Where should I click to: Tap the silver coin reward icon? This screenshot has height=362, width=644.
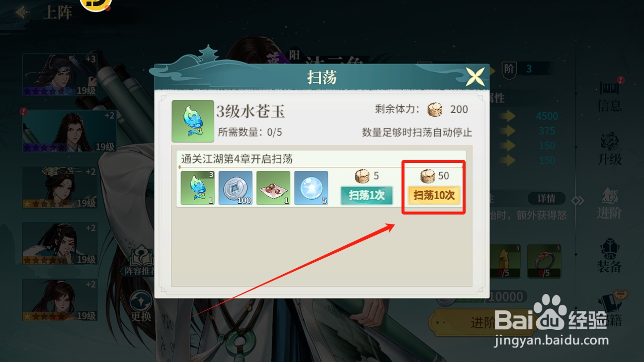[x=236, y=188]
